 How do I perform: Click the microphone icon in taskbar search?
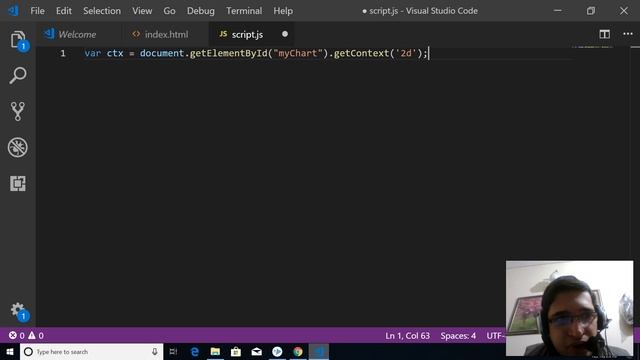(155, 352)
